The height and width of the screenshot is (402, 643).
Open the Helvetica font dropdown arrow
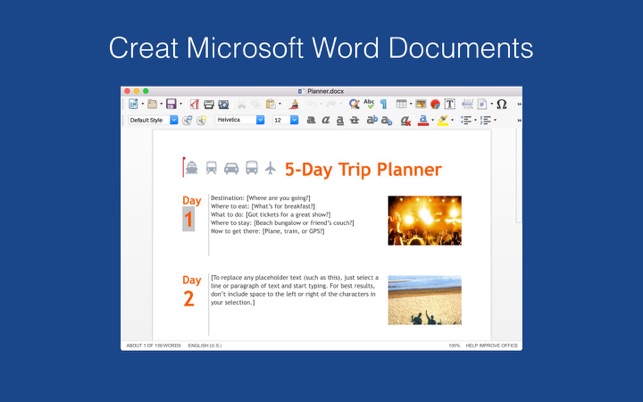pos(260,120)
